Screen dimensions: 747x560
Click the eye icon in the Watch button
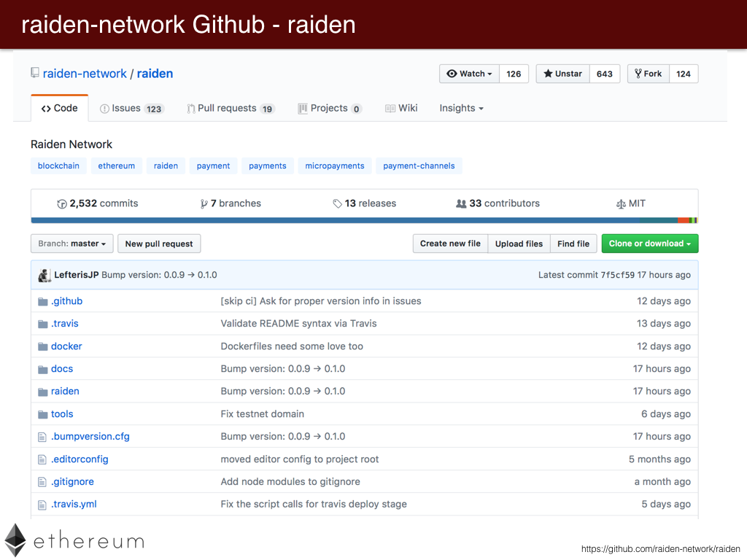click(x=452, y=74)
